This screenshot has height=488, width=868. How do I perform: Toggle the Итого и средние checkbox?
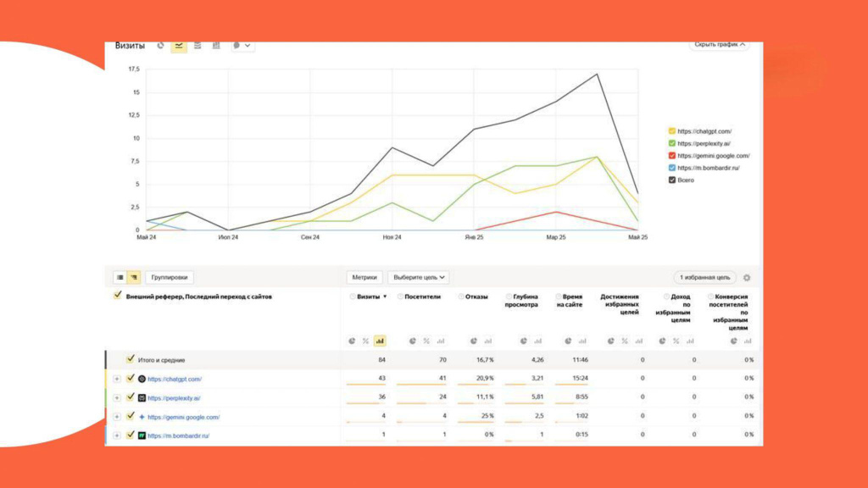130,359
